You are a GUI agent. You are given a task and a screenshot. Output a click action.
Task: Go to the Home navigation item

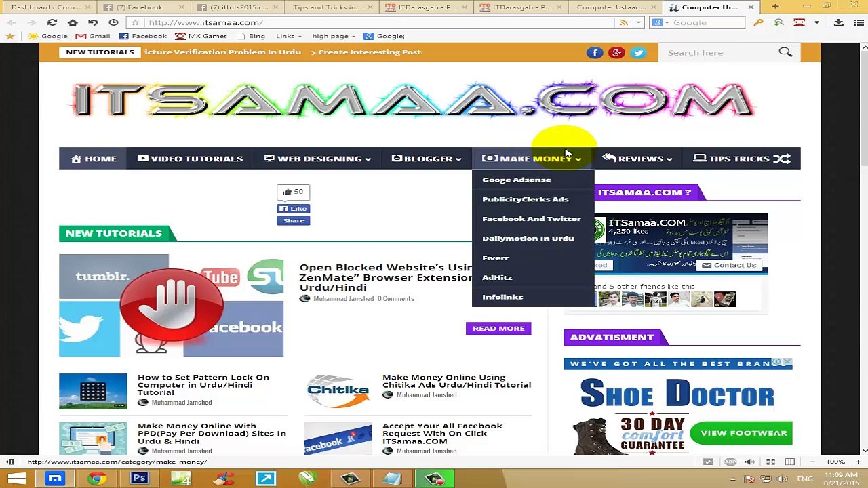pyautogui.click(x=94, y=159)
